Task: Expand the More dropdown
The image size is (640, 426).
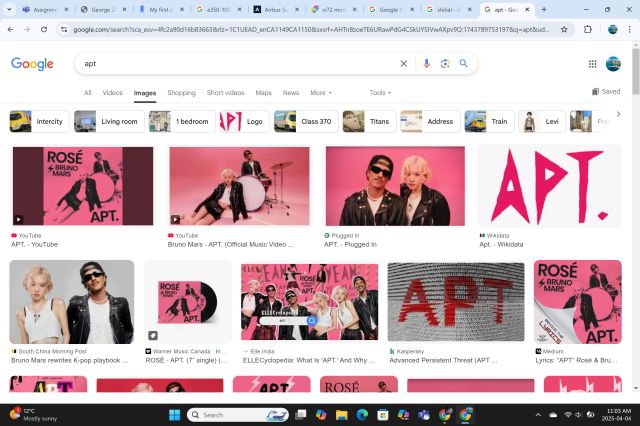Action: tap(321, 93)
